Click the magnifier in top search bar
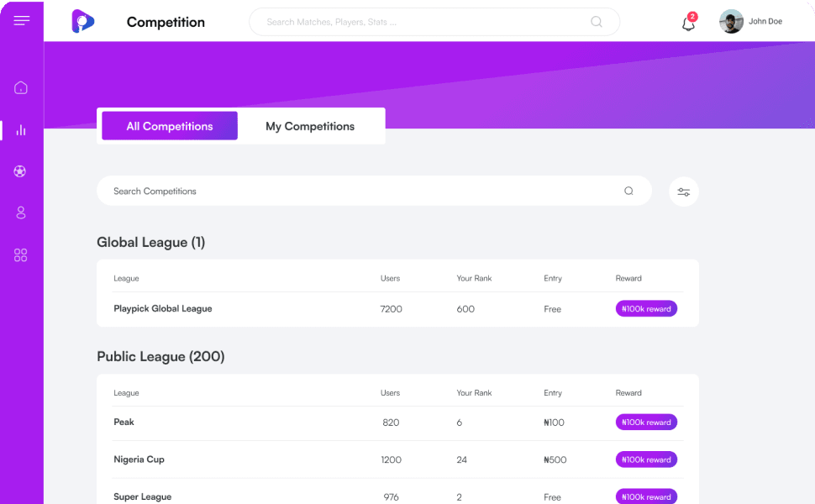This screenshot has height=504, width=815. [597, 22]
